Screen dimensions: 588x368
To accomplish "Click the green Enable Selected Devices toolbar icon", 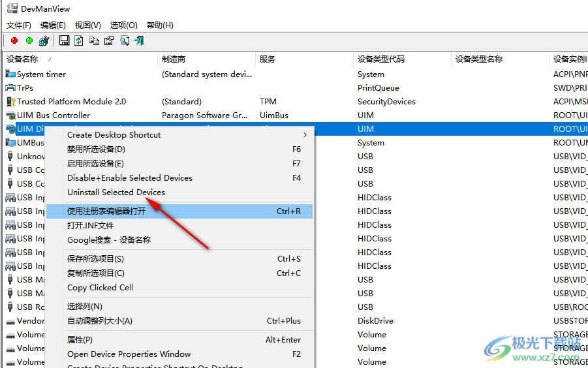I will click(x=29, y=40).
